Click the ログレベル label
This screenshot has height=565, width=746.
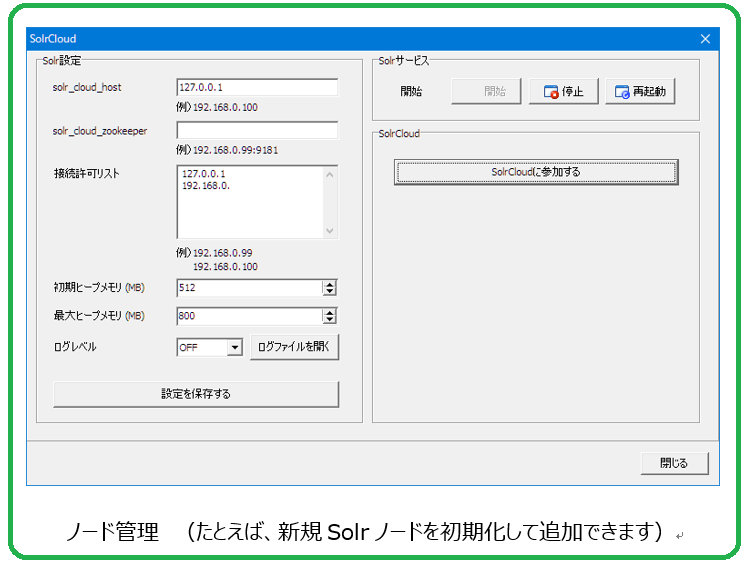click(x=75, y=347)
